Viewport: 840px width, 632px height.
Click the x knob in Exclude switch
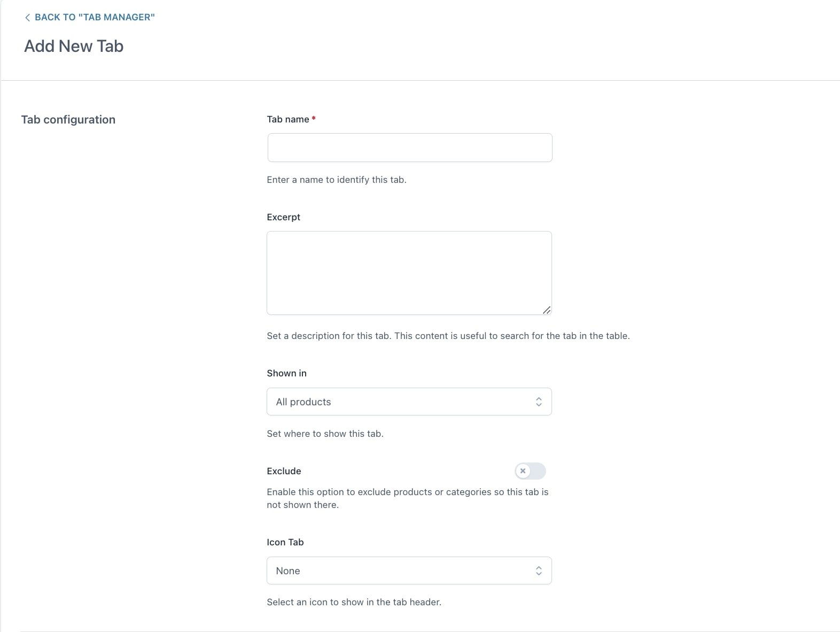coord(523,471)
